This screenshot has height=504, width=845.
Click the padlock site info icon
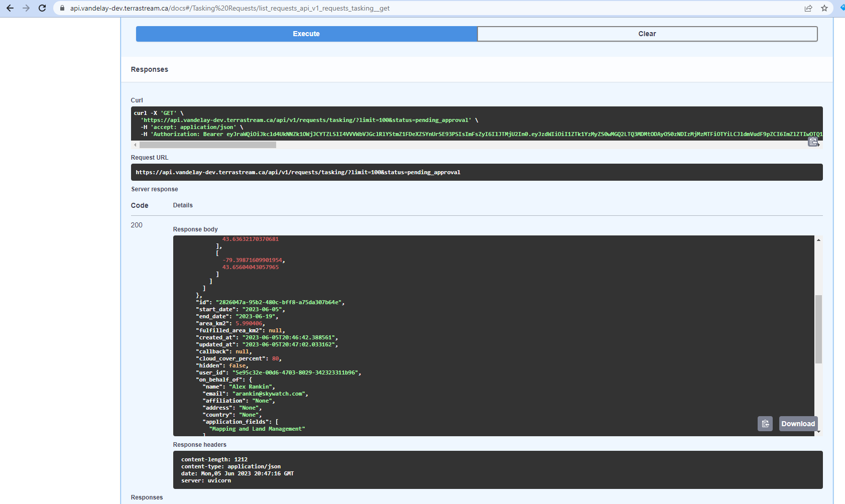point(62,8)
